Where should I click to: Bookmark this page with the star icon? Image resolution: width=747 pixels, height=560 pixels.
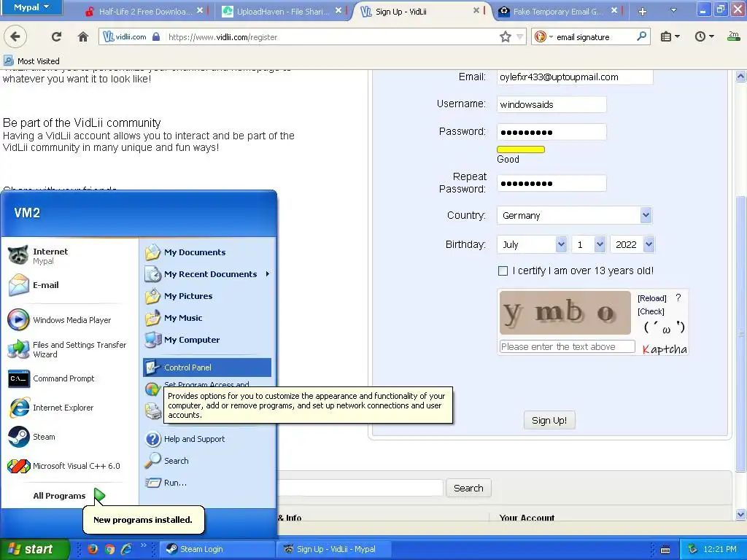click(x=506, y=36)
